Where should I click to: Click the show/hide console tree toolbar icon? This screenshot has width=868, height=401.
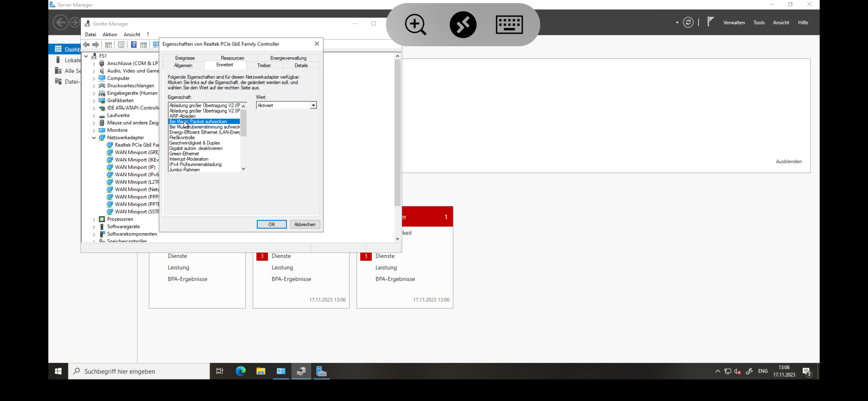pos(108,45)
